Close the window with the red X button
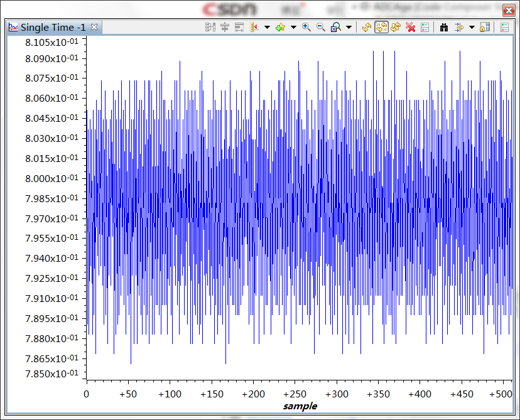This screenshot has width=520, height=420. coord(508,9)
